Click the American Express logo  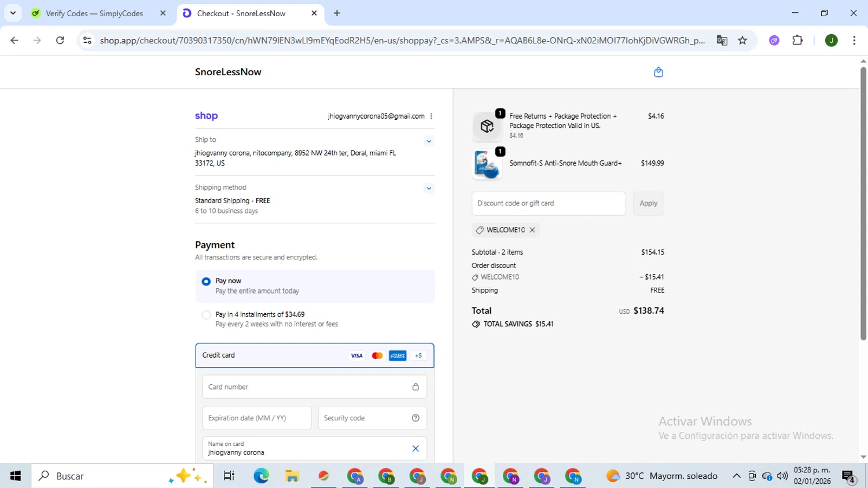[x=398, y=355]
